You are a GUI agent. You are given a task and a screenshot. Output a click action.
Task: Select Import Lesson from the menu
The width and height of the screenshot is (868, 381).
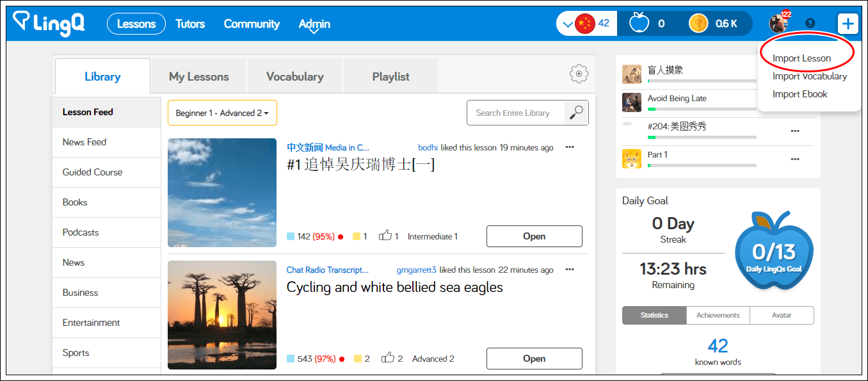801,58
